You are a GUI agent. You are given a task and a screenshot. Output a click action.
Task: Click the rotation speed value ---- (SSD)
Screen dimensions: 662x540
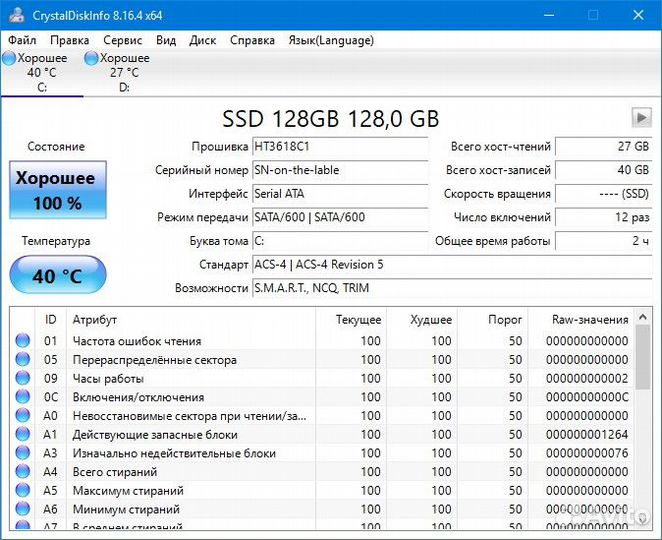(604, 194)
